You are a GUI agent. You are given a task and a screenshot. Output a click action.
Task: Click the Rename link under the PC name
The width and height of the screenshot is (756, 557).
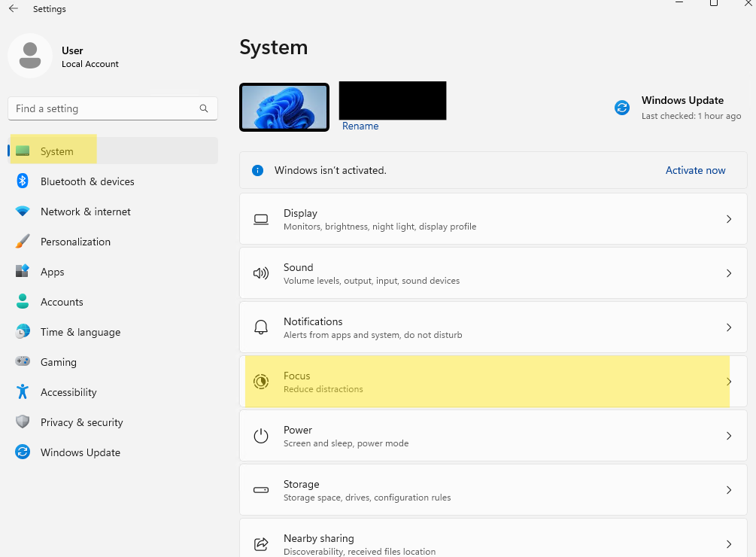360,126
